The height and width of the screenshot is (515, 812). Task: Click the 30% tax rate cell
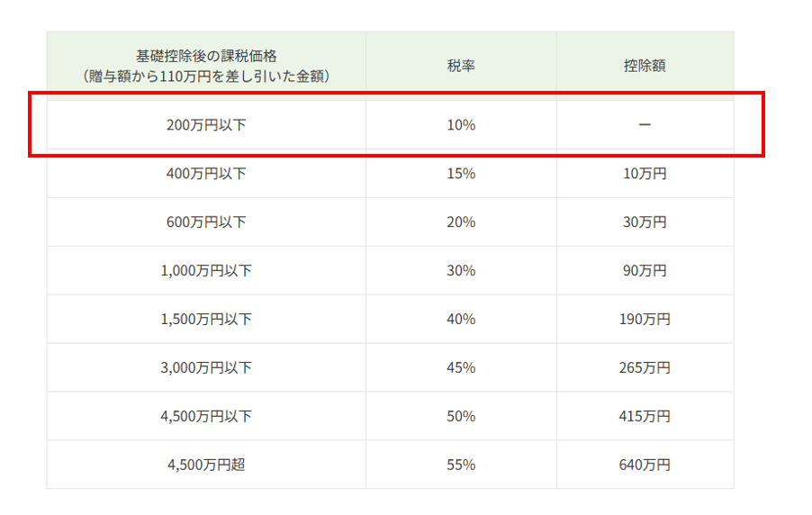click(461, 271)
